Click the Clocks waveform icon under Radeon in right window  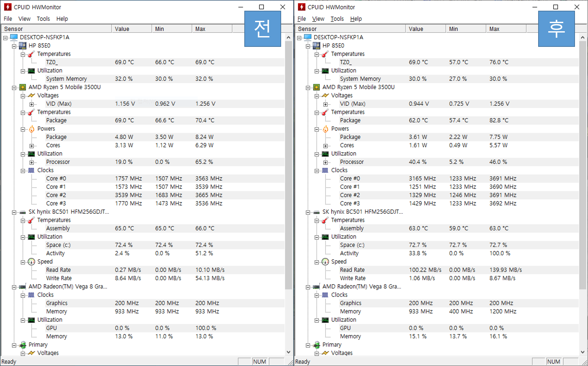[325, 295]
